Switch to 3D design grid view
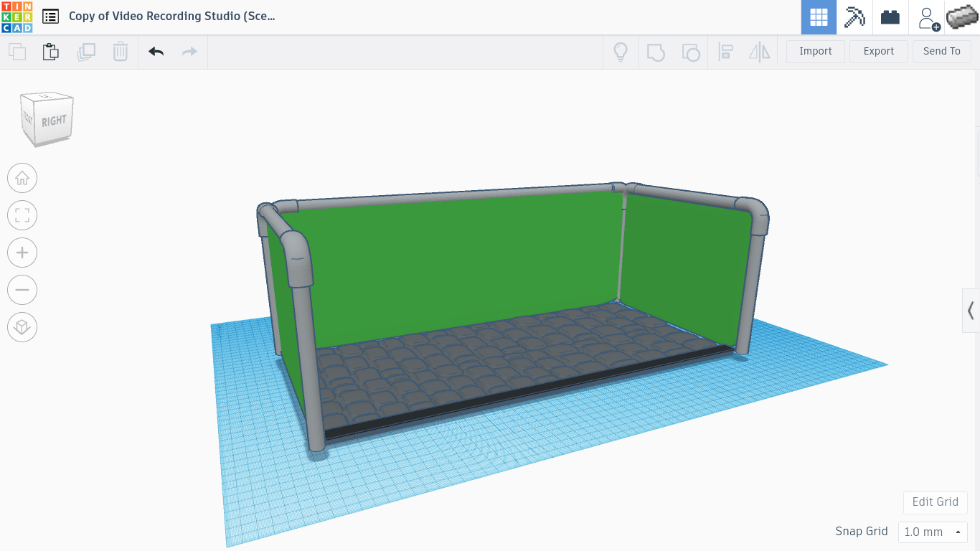 [x=819, y=17]
